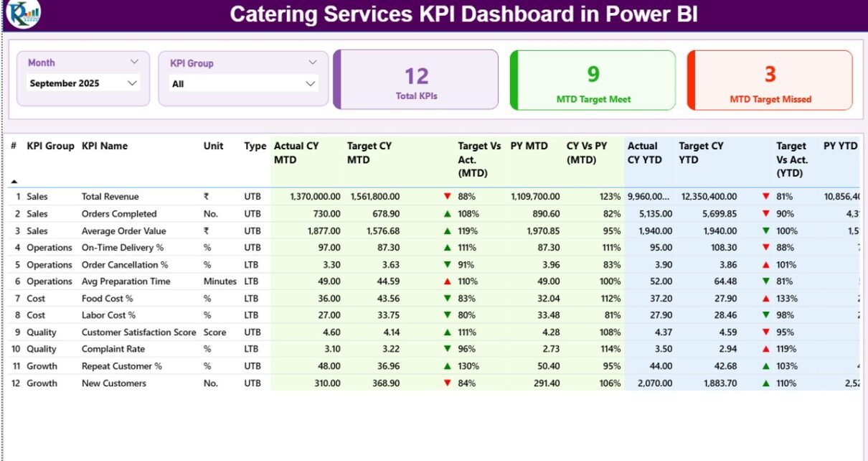The image size is (868, 461).
Task: Click the MTD Target Meet card
Action: pyautogui.click(x=593, y=80)
